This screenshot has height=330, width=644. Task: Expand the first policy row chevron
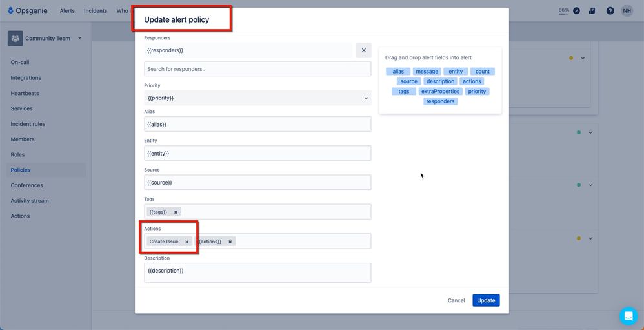pyautogui.click(x=583, y=58)
